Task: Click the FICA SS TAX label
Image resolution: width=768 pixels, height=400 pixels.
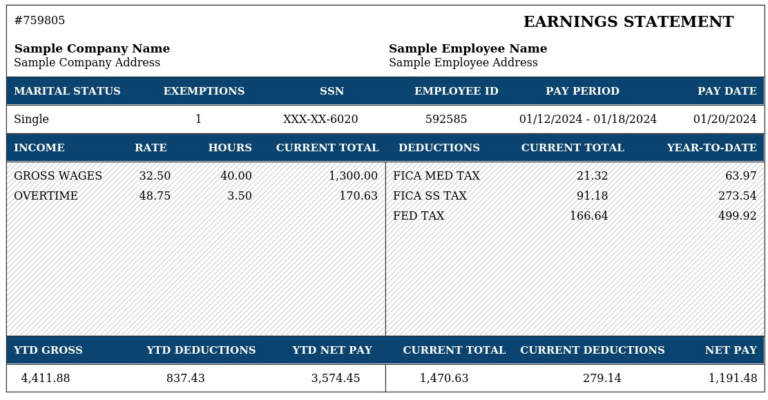Action: (430, 196)
